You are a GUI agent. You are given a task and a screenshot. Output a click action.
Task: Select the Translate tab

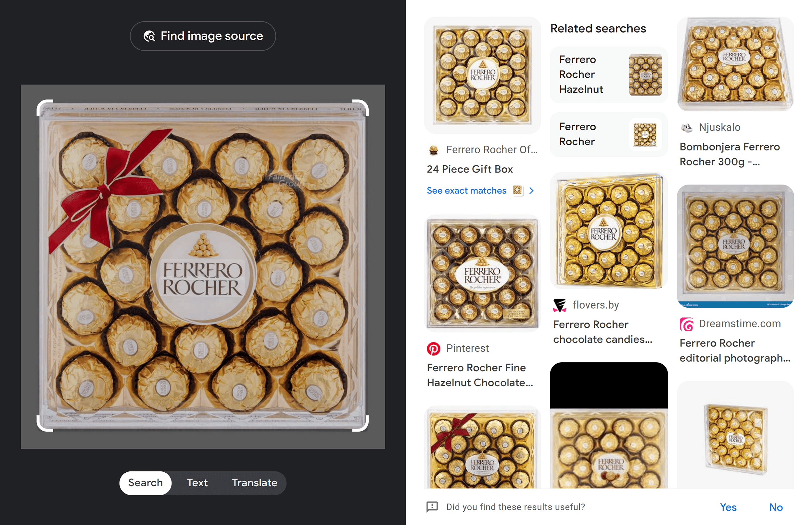[x=255, y=482]
